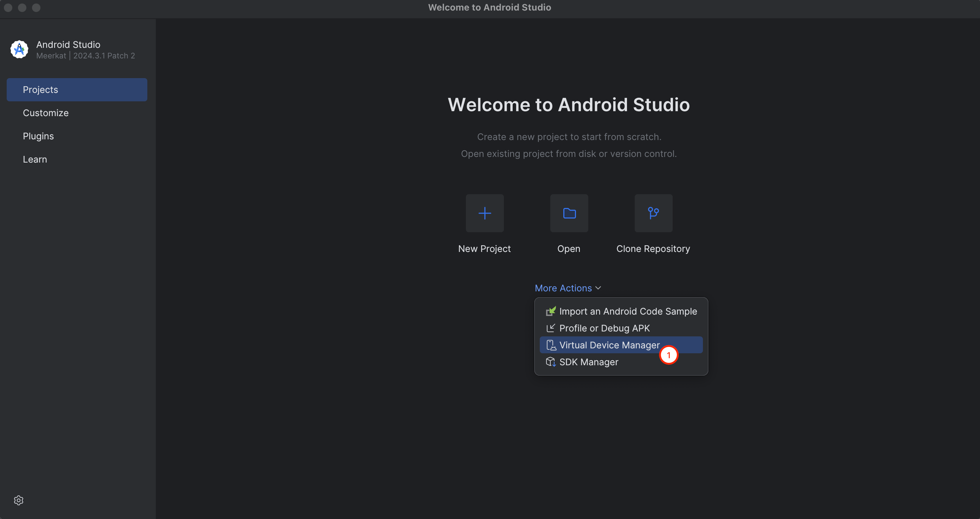Image resolution: width=980 pixels, height=519 pixels.
Task: Click the New Project plus icon
Action: pyautogui.click(x=485, y=213)
